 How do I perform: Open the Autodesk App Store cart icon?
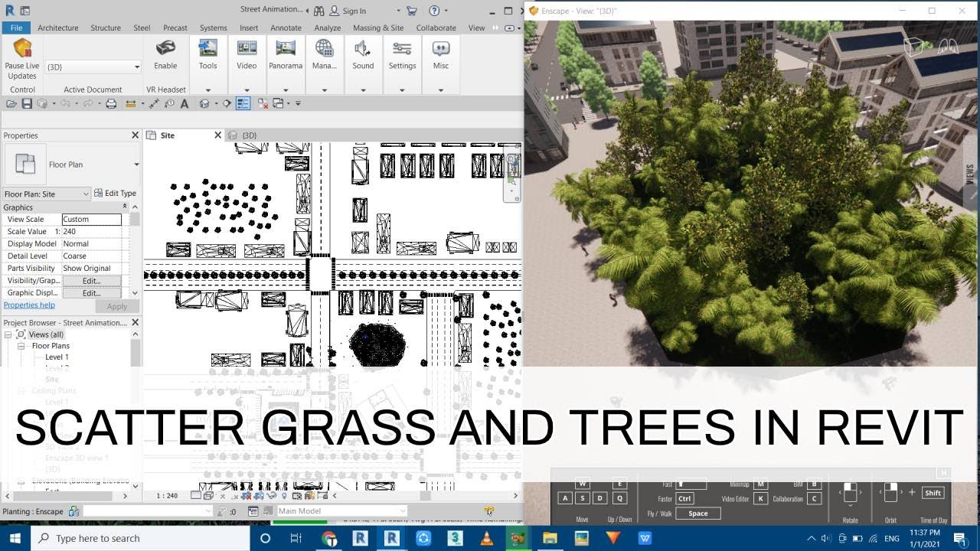coord(412,11)
